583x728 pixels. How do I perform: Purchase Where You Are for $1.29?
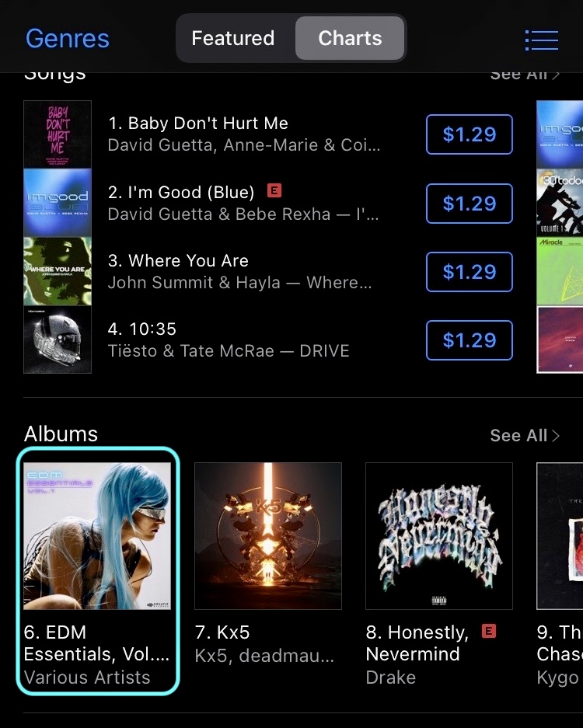pos(470,272)
